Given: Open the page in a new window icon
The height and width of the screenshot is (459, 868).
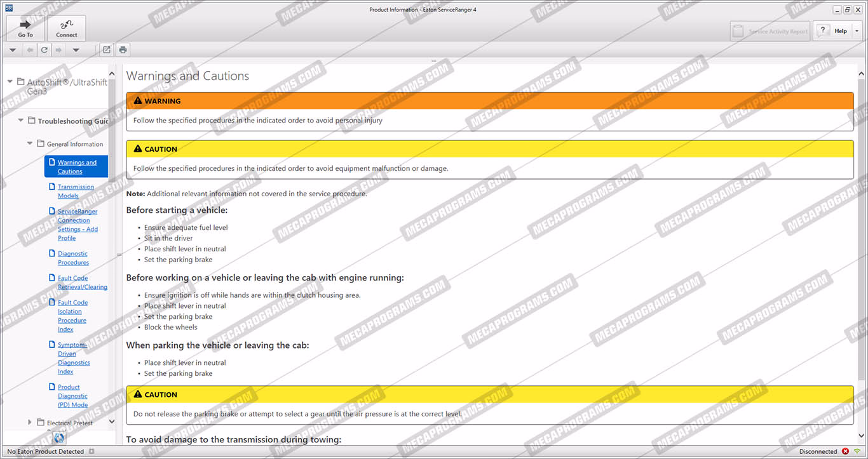Looking at the screenshot, I should 106,50.
